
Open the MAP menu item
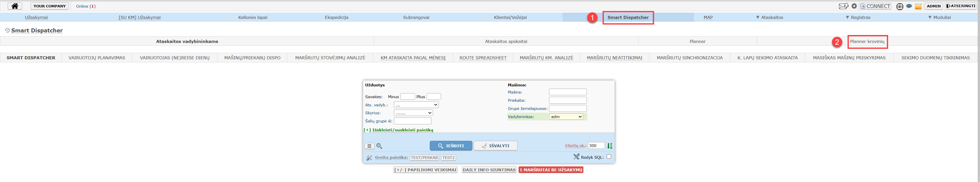(x=708, y=18)
